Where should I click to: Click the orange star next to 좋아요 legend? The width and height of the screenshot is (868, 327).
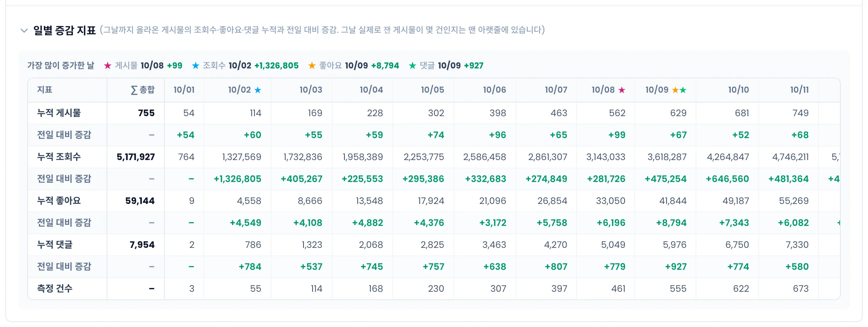point(312,65)
